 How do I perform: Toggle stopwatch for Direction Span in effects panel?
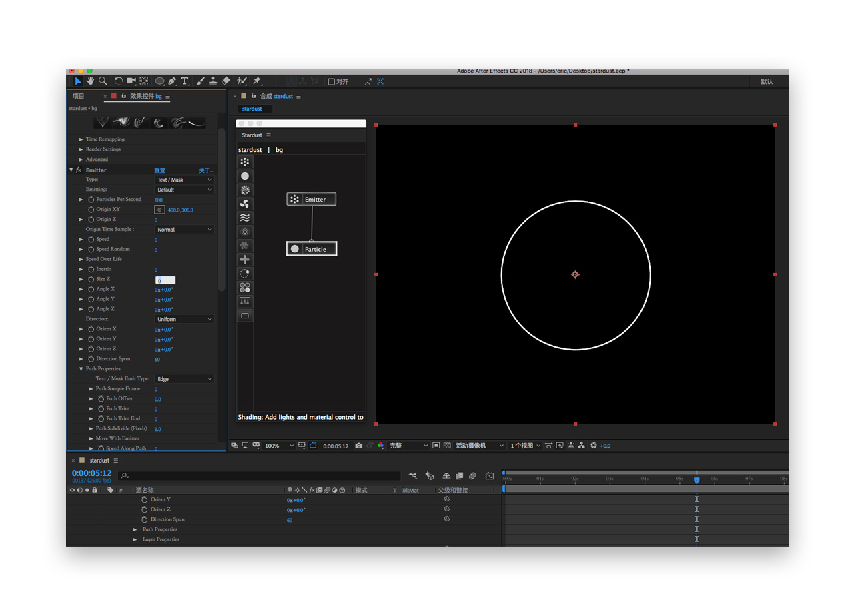pyautogui.click(x=91, y=359)
